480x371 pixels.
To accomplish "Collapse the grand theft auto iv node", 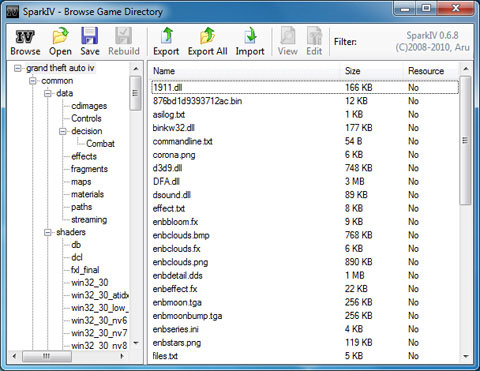I will [x=17, y=68].
